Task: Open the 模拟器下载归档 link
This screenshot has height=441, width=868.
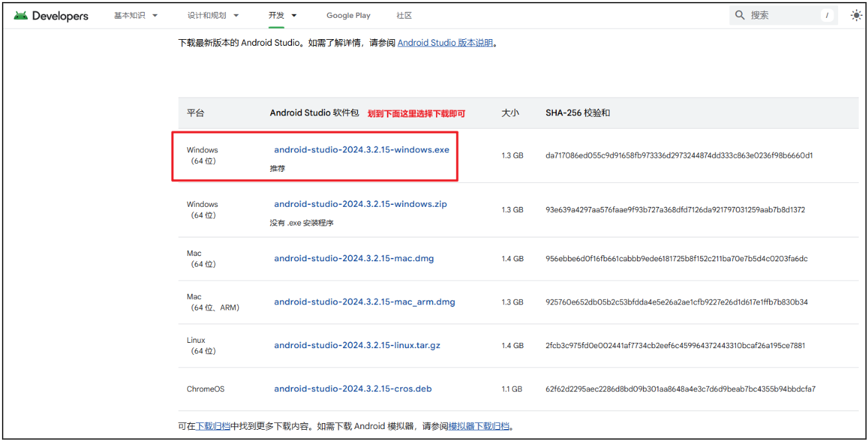Action: [479, 426]
